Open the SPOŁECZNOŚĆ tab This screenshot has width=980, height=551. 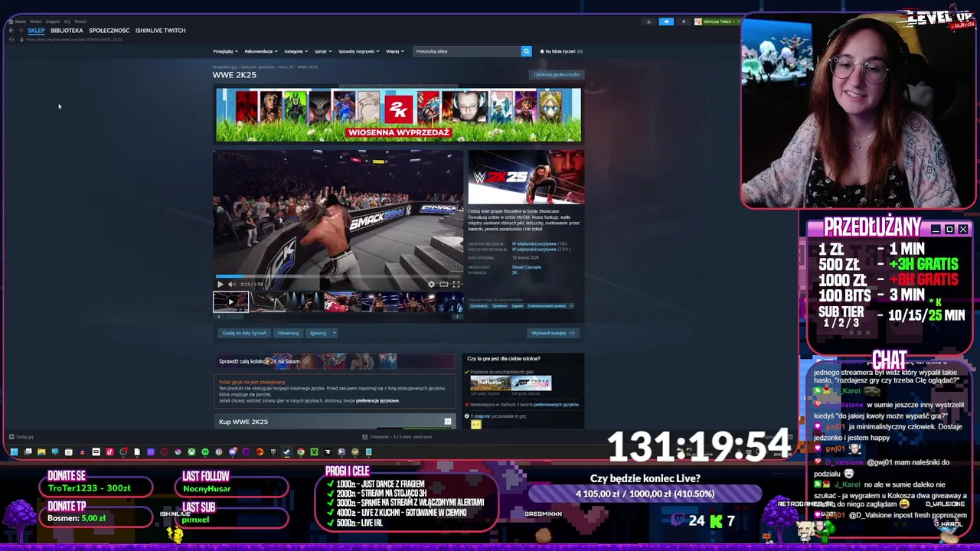pos(109,31)
